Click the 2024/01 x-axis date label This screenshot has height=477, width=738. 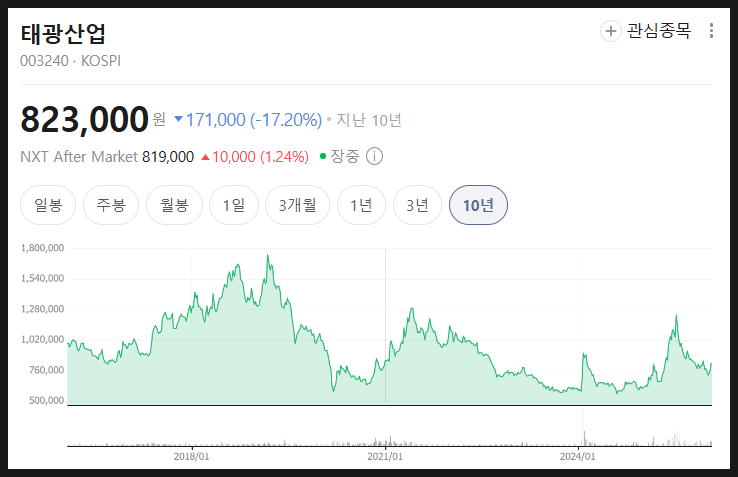pyautogui.click(x=578, y=457)
